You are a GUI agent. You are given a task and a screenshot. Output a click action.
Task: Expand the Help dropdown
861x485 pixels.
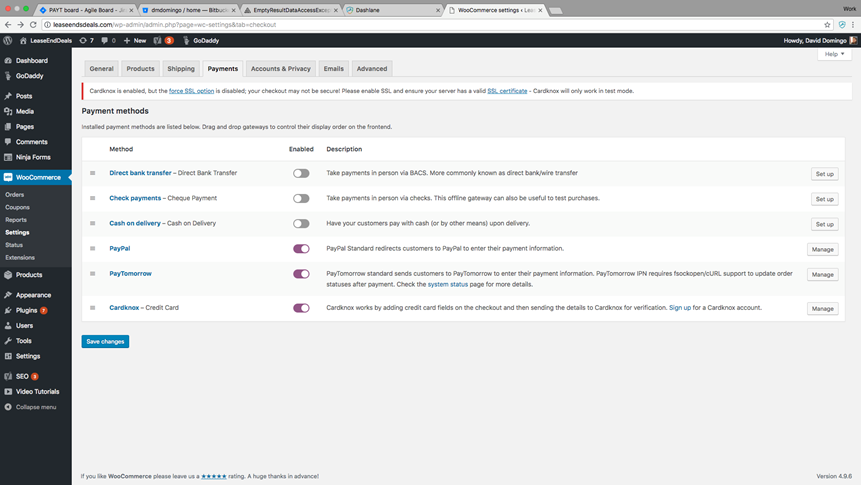tap(834, 54)
